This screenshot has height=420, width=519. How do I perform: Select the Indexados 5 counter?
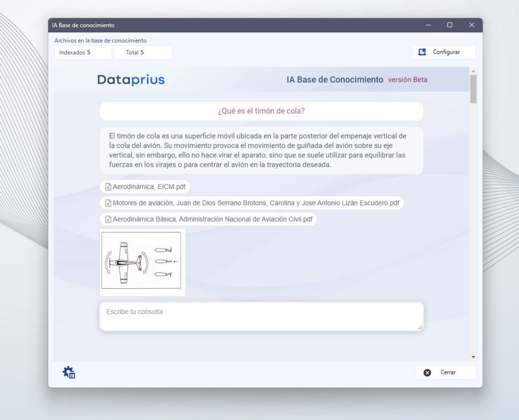[x=83, y=53]
